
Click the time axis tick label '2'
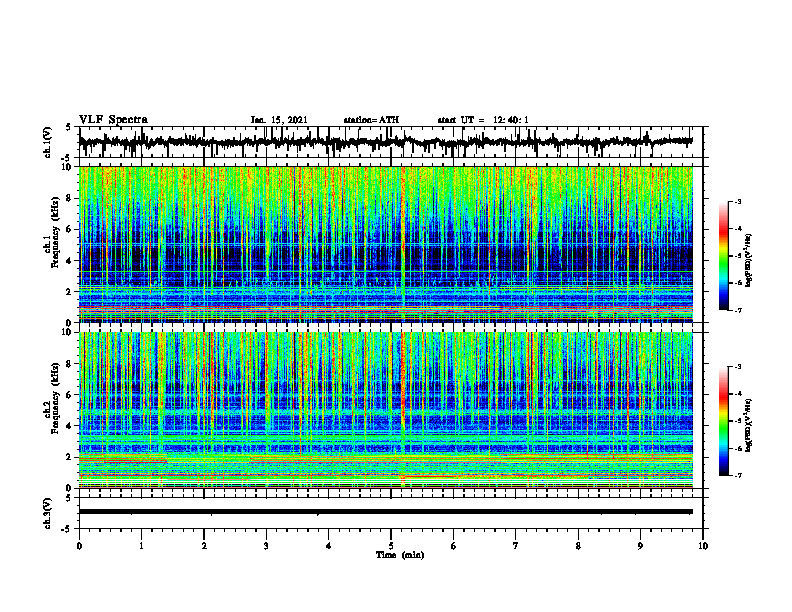point(204,546)
